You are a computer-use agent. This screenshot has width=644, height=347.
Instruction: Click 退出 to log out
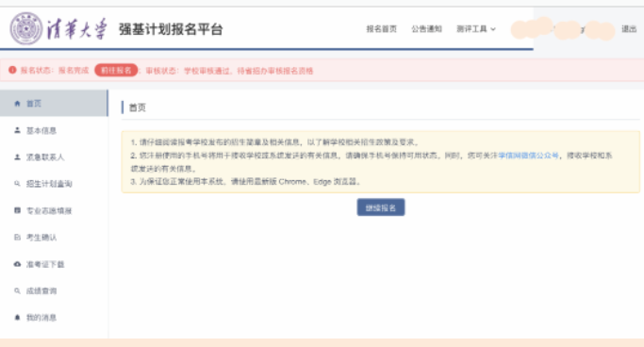628,28
